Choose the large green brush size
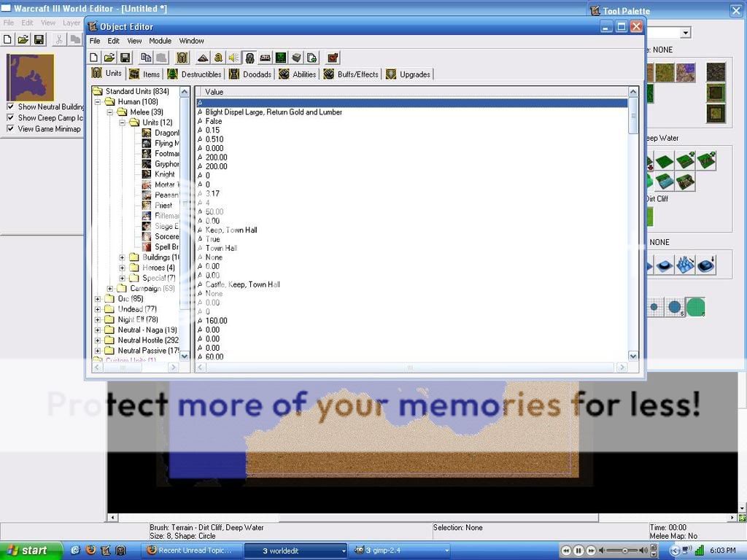747x560 pixels. coord(695,307)
